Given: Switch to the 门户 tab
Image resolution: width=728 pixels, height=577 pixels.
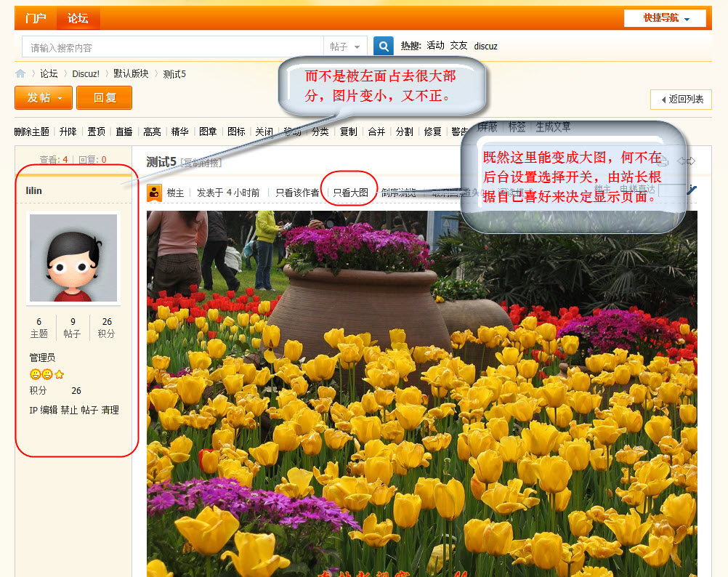Looking at the screenshot, I should (36, 18).
